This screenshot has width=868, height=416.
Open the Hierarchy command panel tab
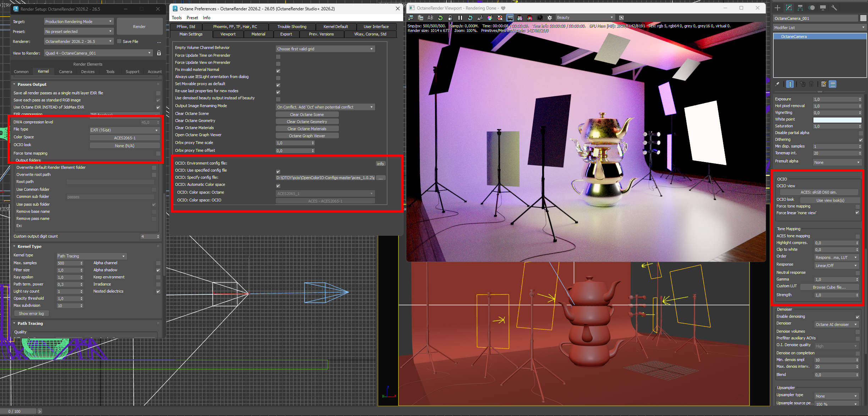tap(800, 8)
